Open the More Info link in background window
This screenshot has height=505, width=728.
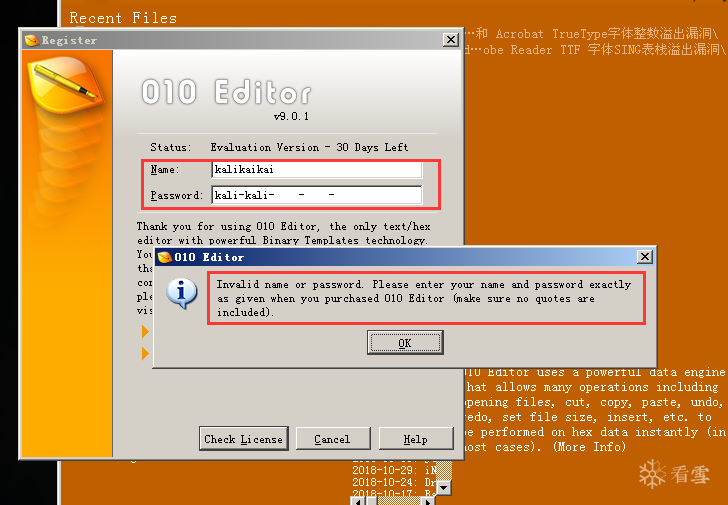tap(590, 447)
